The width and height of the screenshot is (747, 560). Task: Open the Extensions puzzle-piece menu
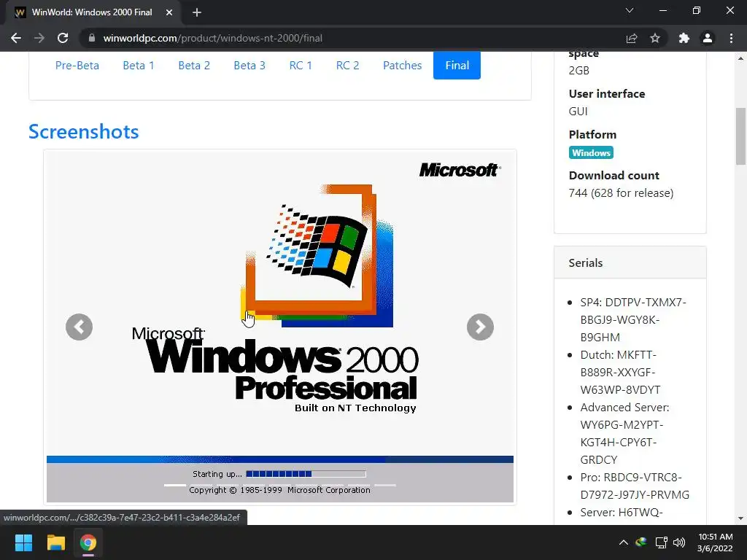(684, 38)
